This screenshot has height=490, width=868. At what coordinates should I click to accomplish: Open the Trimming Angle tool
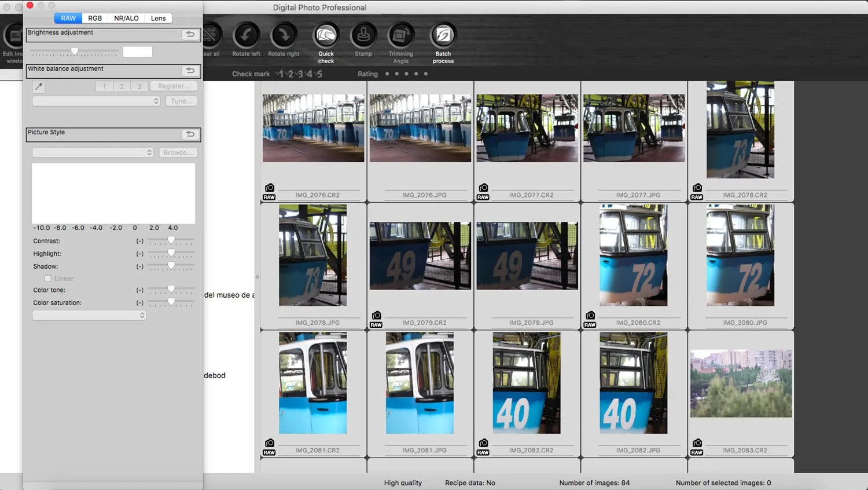tap(400, 36)
